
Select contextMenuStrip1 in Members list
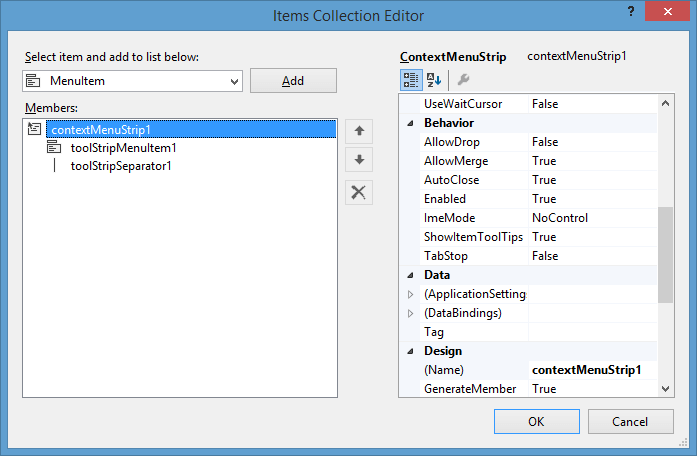coord(191,129)
